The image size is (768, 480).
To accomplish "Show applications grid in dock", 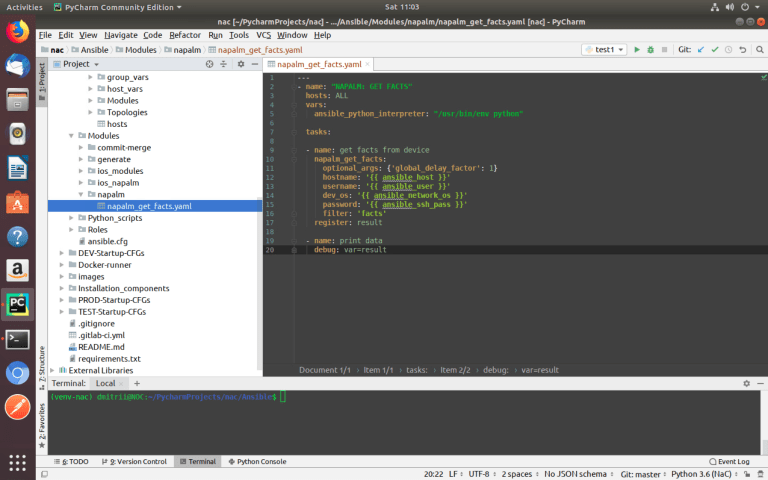I will coord(17,462).
